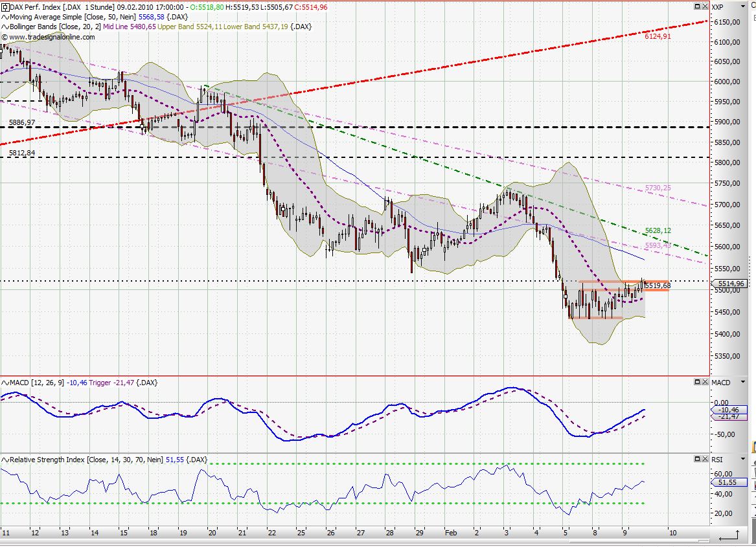
Task: Click the maximize icon on the main chart panel
Action: [698, 6]
